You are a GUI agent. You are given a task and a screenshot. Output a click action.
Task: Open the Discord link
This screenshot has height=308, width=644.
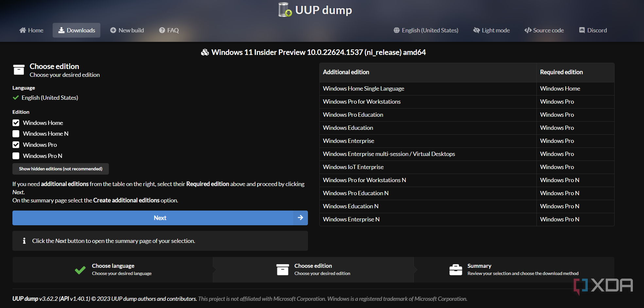593,30
